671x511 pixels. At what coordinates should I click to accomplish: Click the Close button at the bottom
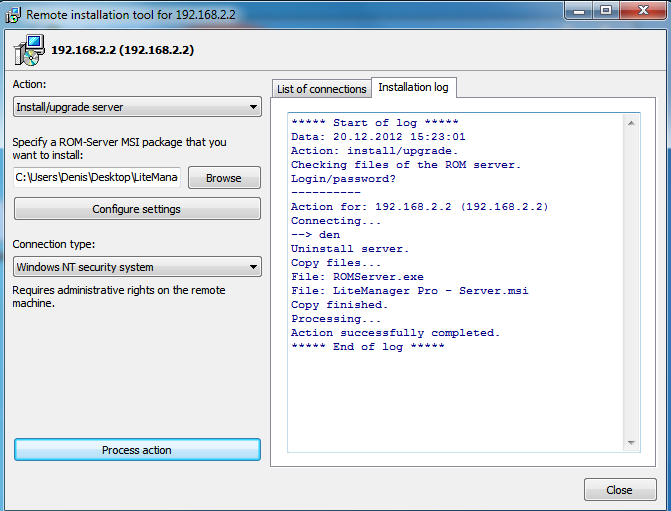(620, 490)
